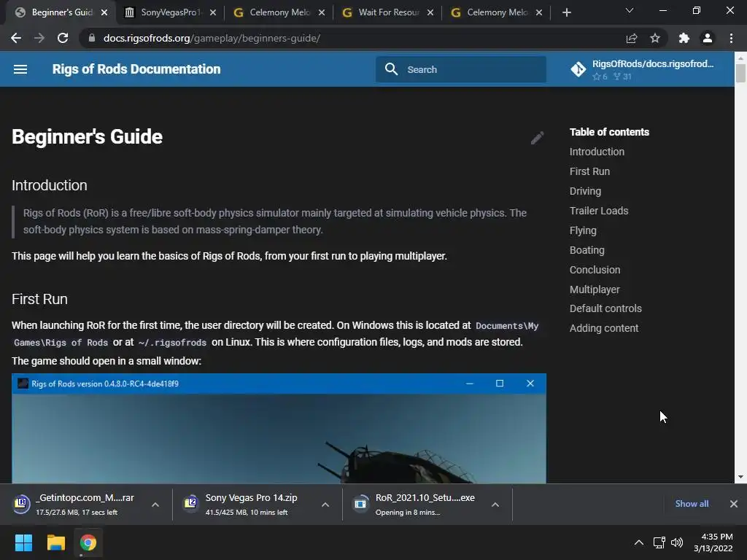Open a new browser tab
The height and width of the screenshot is (560, 747).
(x=566, y=12)
